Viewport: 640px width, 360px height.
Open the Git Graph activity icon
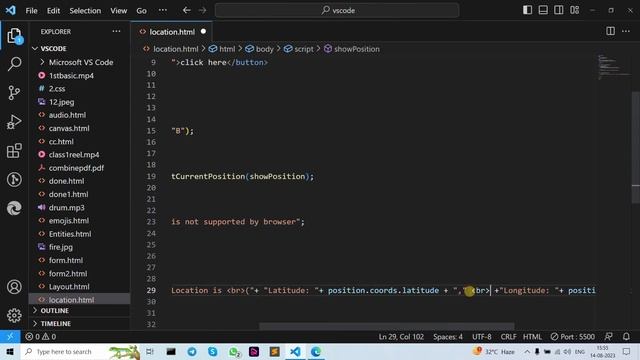[14, 180]
